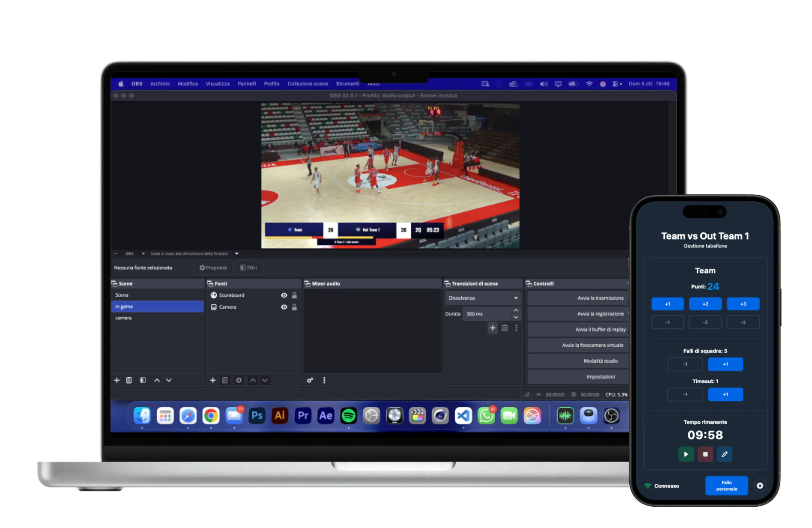Open the Visualizza menu
Screen dimensions: 812x528
(x=218, y=84)
